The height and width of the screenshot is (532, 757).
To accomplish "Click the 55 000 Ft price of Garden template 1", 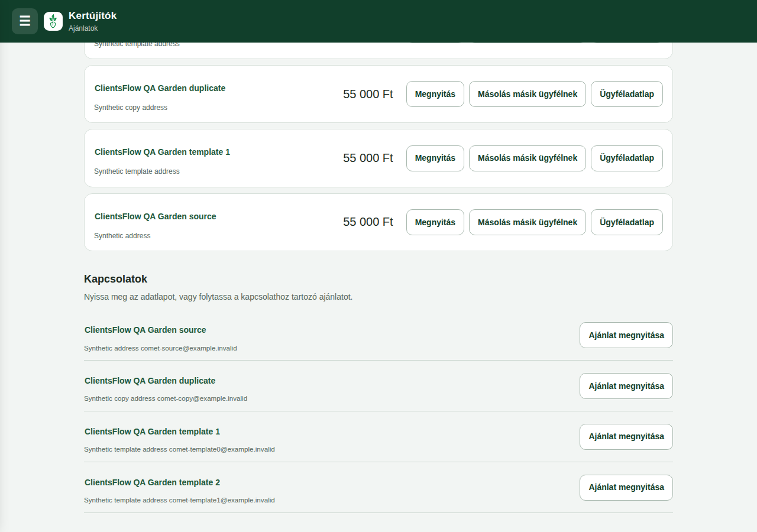I will 368,158.
